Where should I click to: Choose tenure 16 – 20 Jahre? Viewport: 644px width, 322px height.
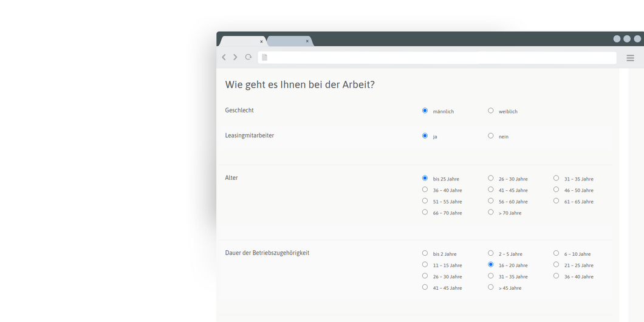coord(490,264)
